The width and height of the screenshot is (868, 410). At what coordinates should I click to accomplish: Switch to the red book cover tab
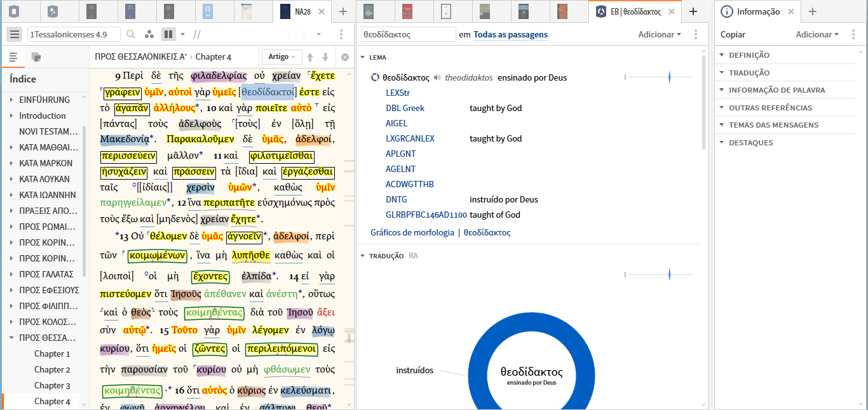pyautogui.click(x=409, y=11)
